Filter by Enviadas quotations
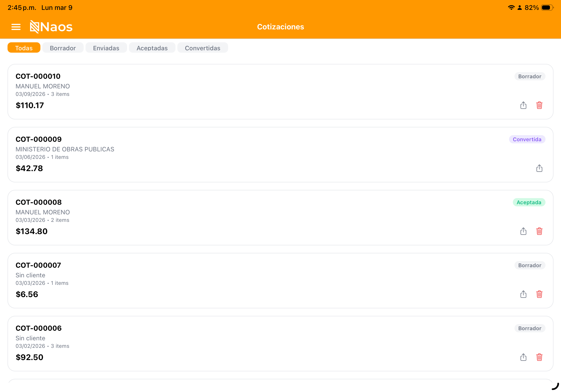Image resolution: width=561 pixels, height=392 pixels. (106, 48)
